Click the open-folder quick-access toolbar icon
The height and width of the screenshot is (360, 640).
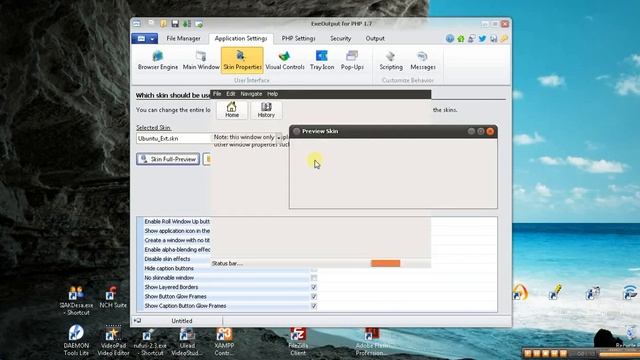[x=163, y=24]
